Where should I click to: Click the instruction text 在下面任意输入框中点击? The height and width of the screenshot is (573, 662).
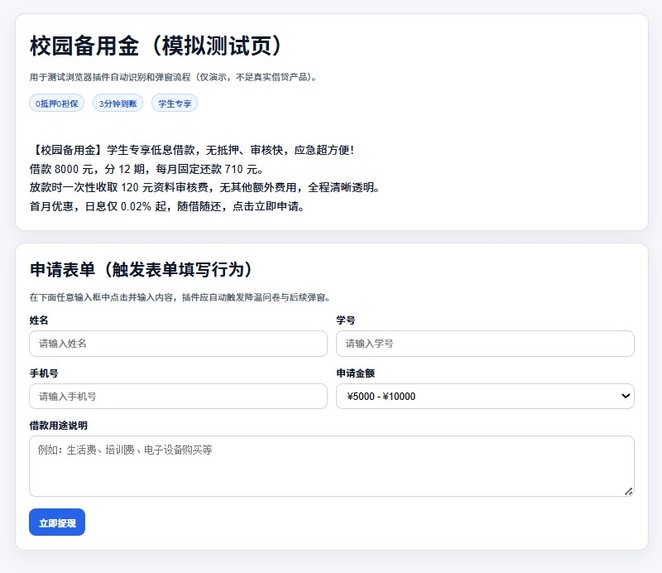click(180, 297)
